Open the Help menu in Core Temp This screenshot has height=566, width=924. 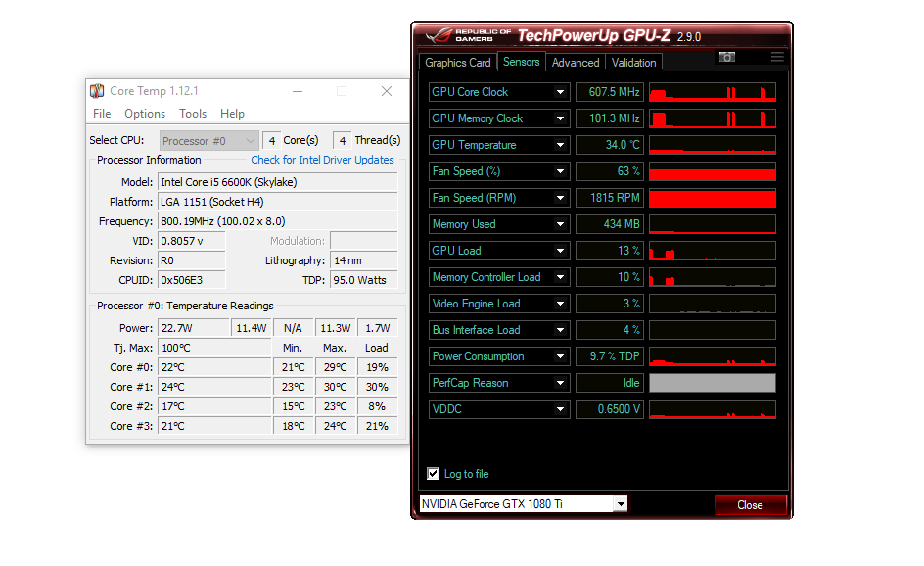pos(232,114)
